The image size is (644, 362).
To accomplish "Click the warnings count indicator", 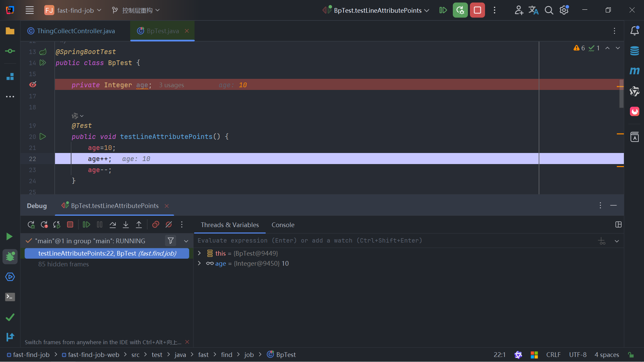I will click(x=579, y=48).
